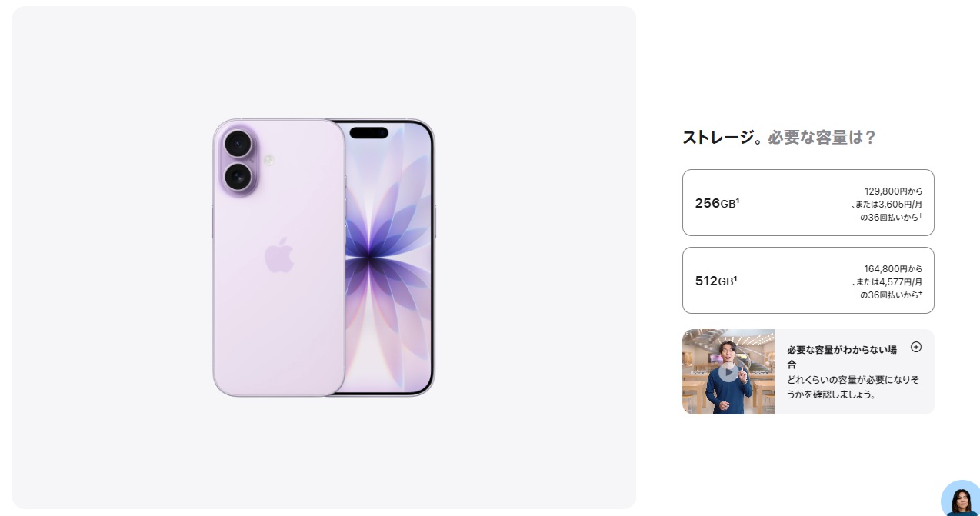Open footnote 1 next to 512GB
The width and height of the screenshot is (980, 516).
[x=735, y=278]
